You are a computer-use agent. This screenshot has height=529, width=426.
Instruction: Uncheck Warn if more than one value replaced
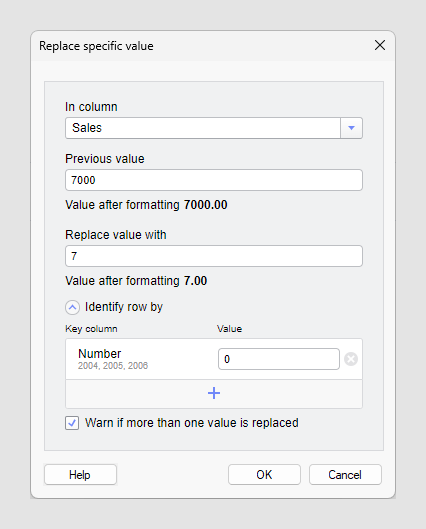click(72, 423)
